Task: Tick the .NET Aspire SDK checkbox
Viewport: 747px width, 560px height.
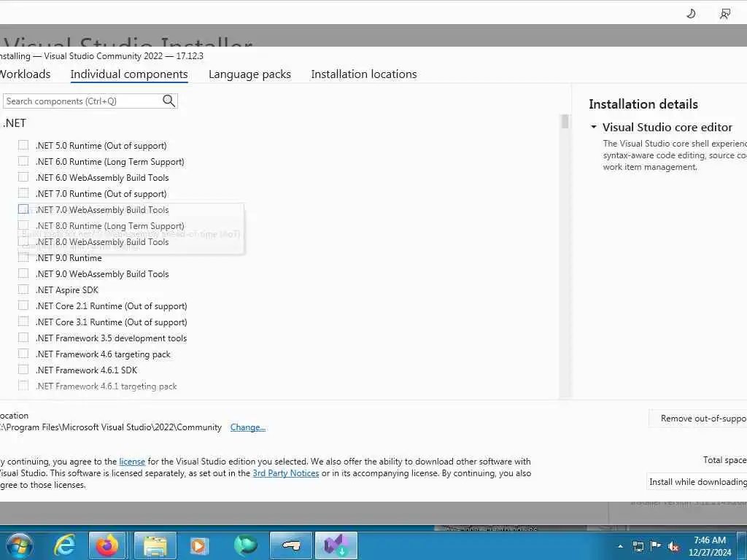Action: [x=23, y=289]
